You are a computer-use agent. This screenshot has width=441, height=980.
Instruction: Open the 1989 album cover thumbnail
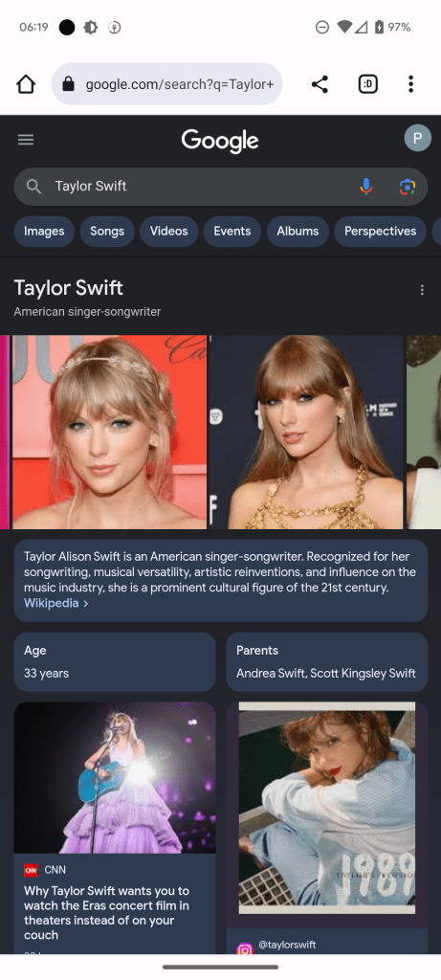point(327,808)
